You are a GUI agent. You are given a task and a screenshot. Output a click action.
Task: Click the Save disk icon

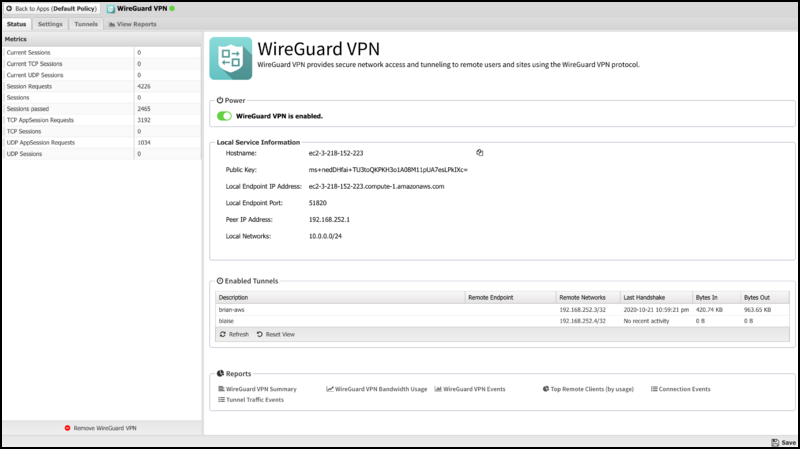[775, 442]
